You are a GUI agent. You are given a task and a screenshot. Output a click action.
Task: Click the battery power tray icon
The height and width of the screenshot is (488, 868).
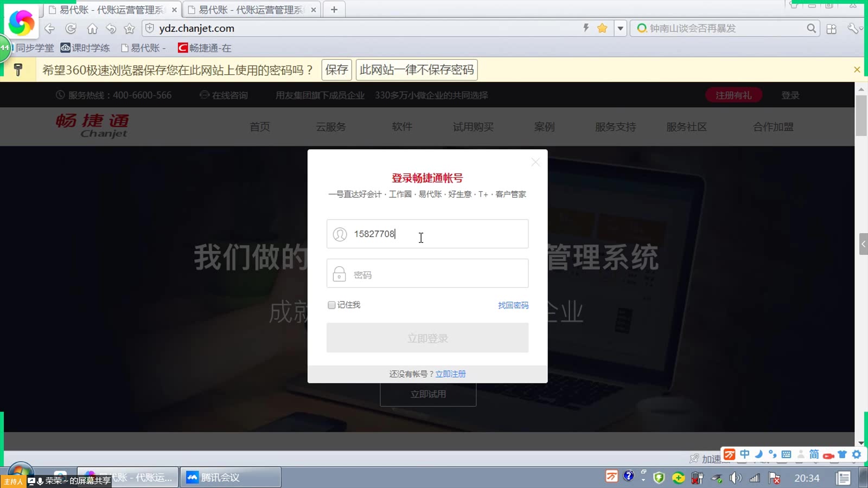pyautogui.click(x=698, y=478)
